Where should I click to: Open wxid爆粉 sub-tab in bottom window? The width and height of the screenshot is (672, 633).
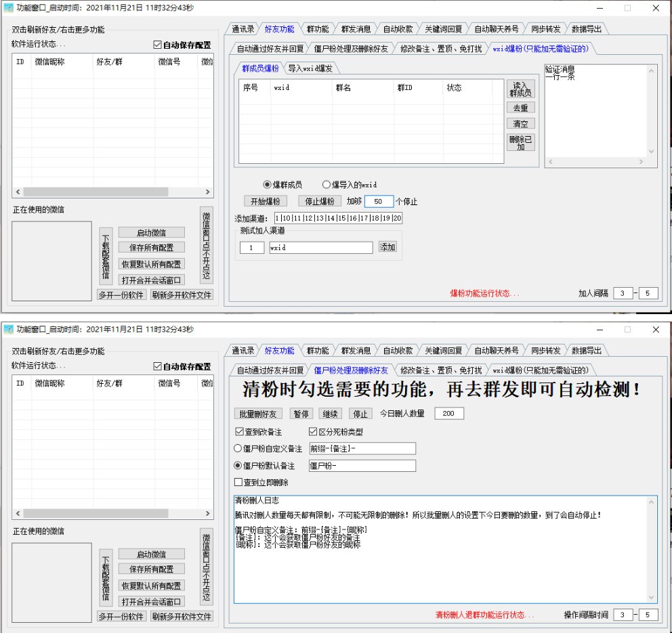[x=541, y=370]
